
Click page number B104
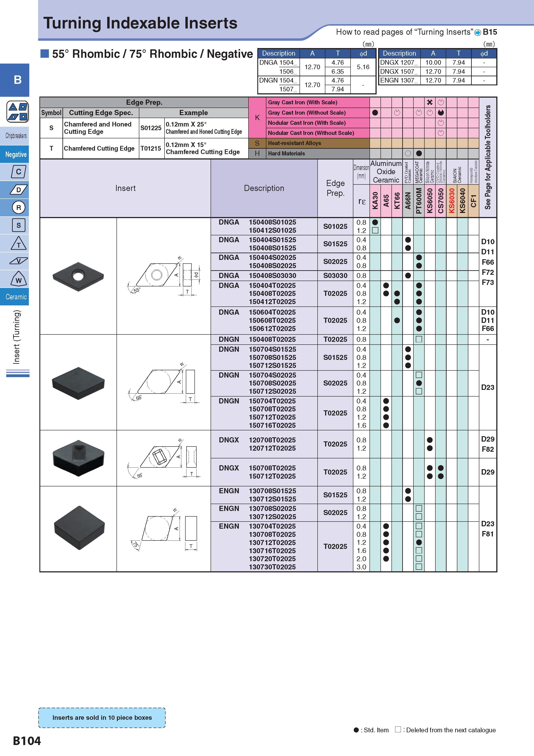click(27, 741)
